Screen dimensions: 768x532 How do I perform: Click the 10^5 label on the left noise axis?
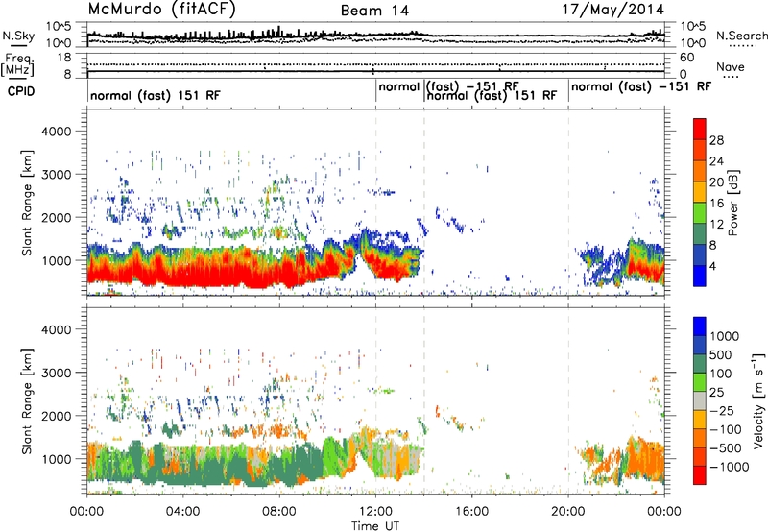(59, 26)
